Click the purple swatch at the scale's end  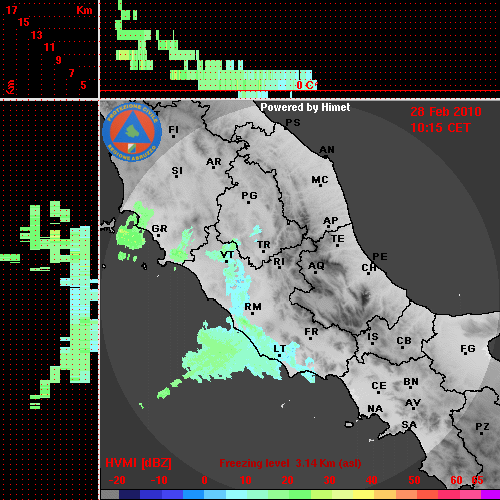click(491, 494)
